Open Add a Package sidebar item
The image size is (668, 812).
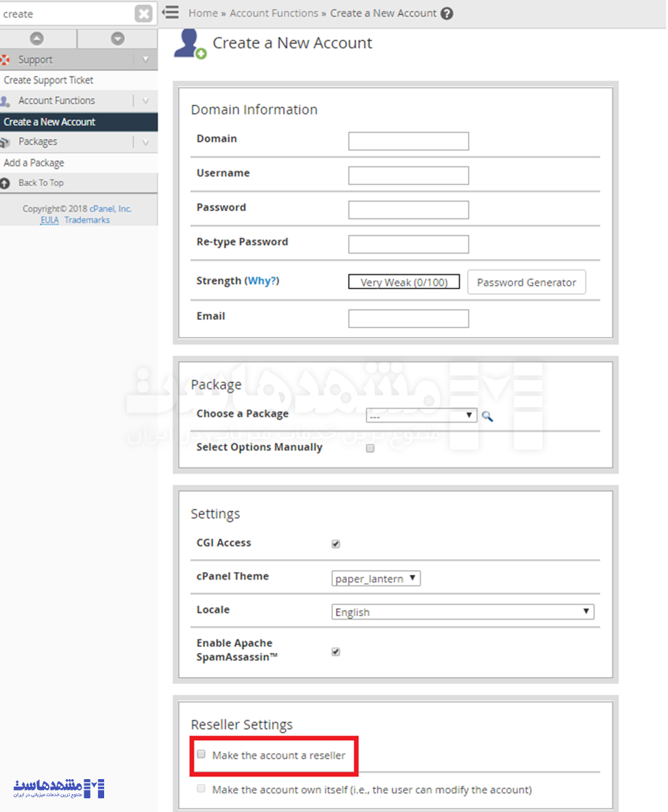(x=34, y=163)
